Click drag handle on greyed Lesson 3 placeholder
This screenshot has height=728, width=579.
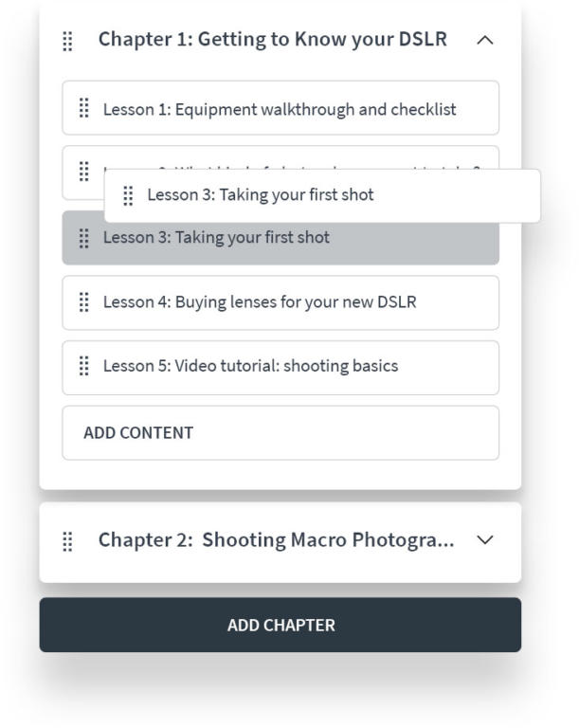pyautogui.click(x=84, y=238)
